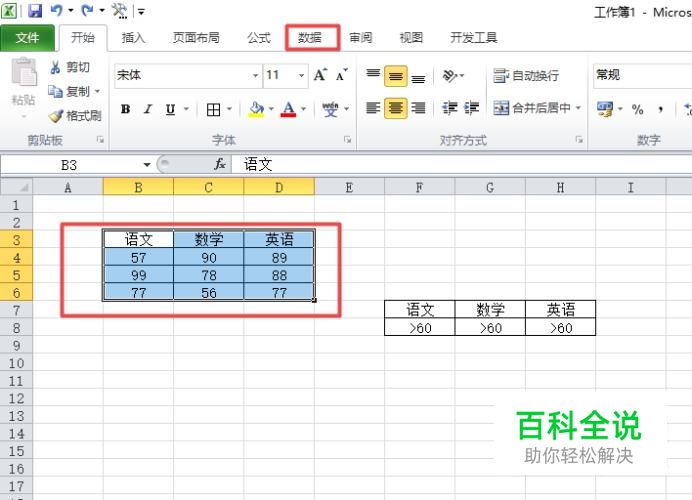Open the 视图 View tab
The width and height of the screenshot is (692, 500).
point(411,38)
